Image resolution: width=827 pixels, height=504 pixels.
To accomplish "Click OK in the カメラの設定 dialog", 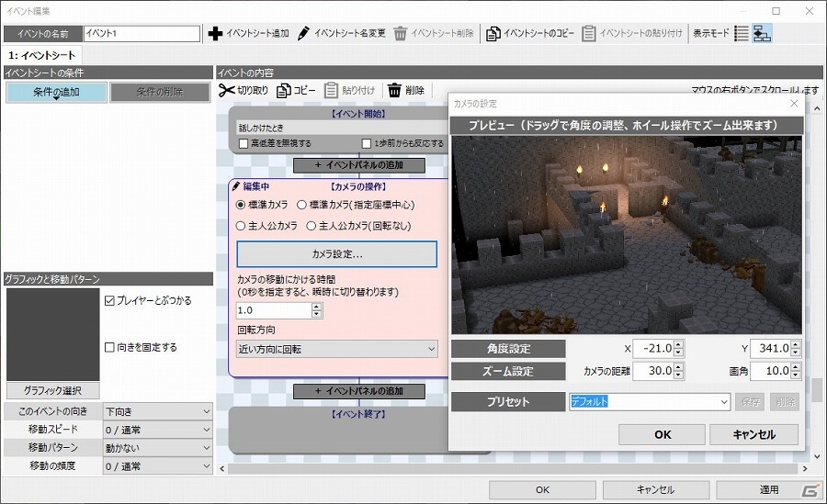I will pyautogui.click(x=663, y=435).
